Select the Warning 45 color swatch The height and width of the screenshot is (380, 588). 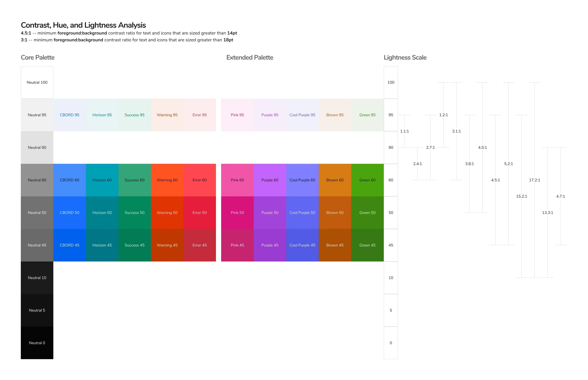click(x=167, y=245)
